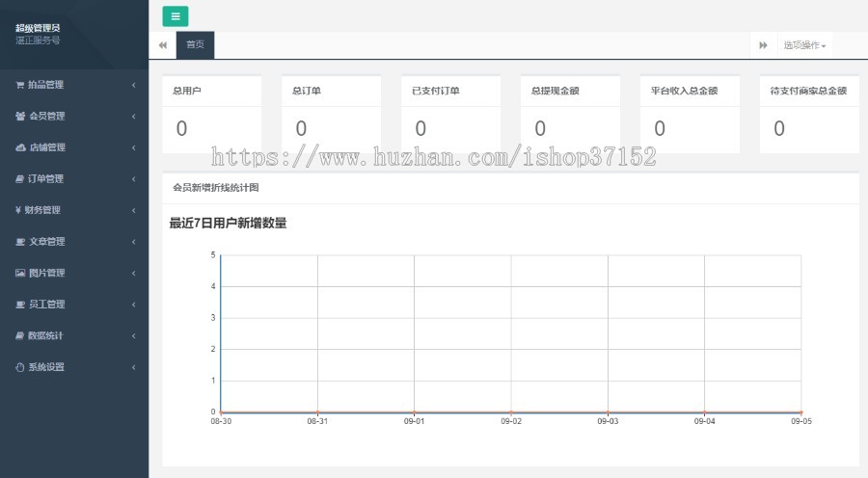The image size is (868, 478).
Task: Click the 09-05 data point on chart
Action: pos(801,412)
